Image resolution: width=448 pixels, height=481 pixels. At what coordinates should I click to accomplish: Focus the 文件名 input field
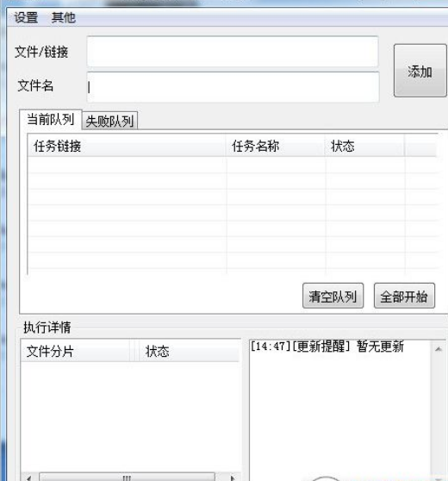click(233, 87)
